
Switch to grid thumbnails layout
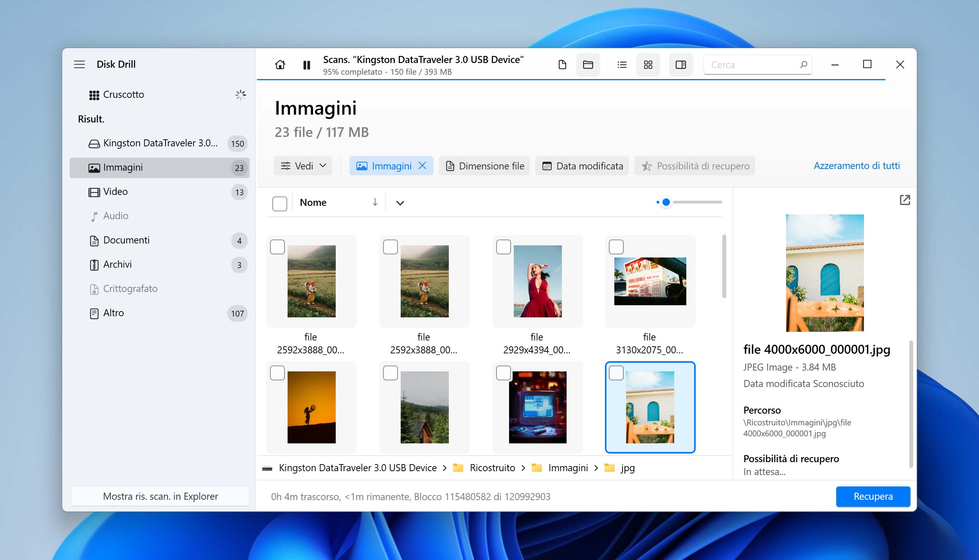[x=648, y=65]
